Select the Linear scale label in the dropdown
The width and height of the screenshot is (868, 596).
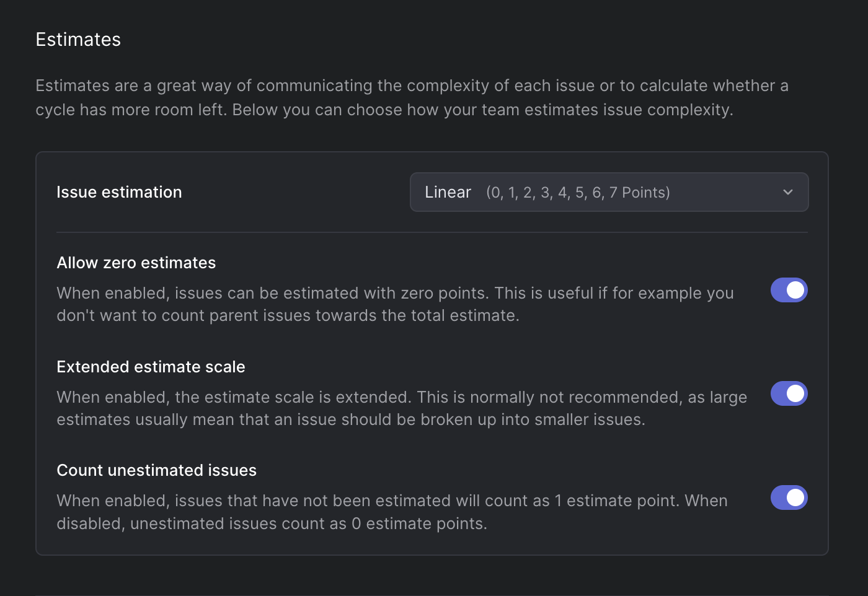[x=448, y=192]
